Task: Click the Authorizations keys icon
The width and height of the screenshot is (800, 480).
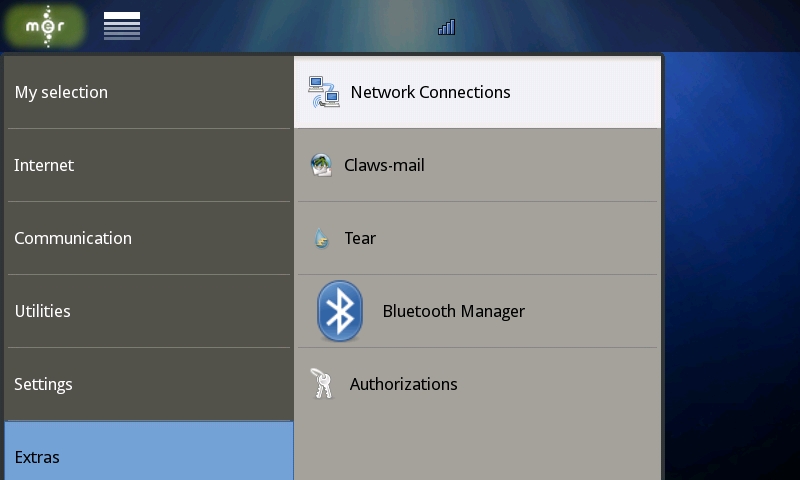Action: point(322,384)
